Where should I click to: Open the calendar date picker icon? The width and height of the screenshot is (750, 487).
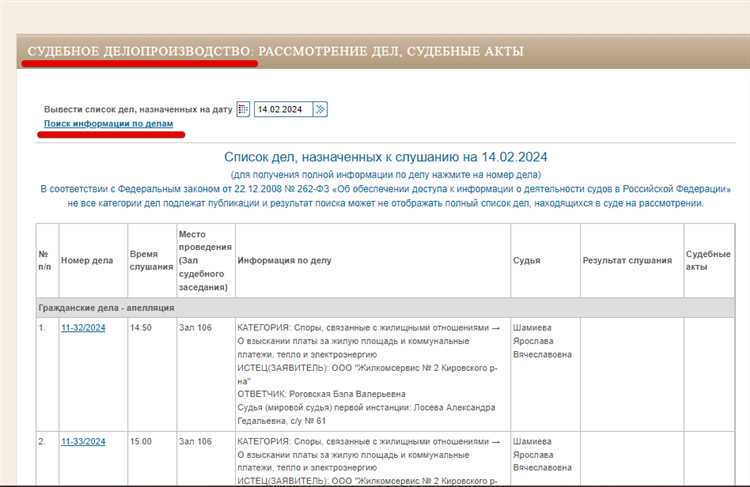point(243,109)
